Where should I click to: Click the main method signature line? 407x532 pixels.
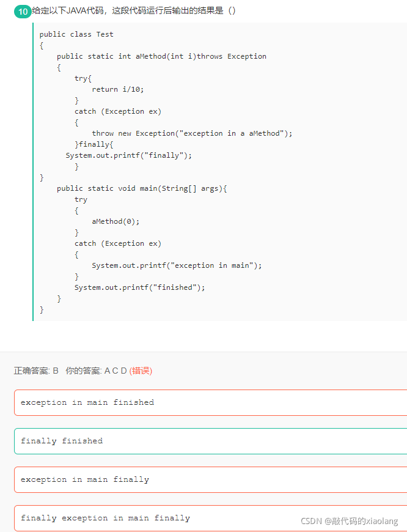[x=142, y=188]
